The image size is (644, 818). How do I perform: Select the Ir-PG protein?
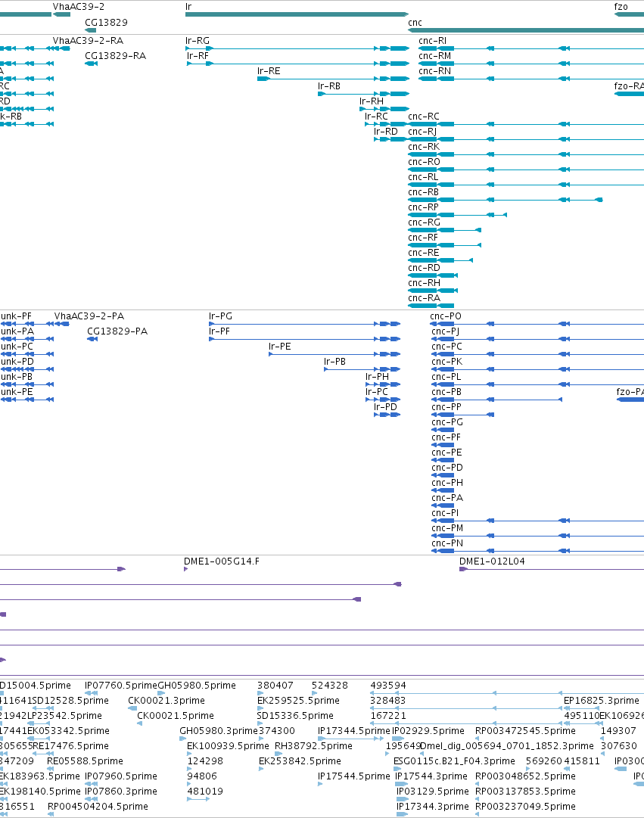tap(221, 316)
